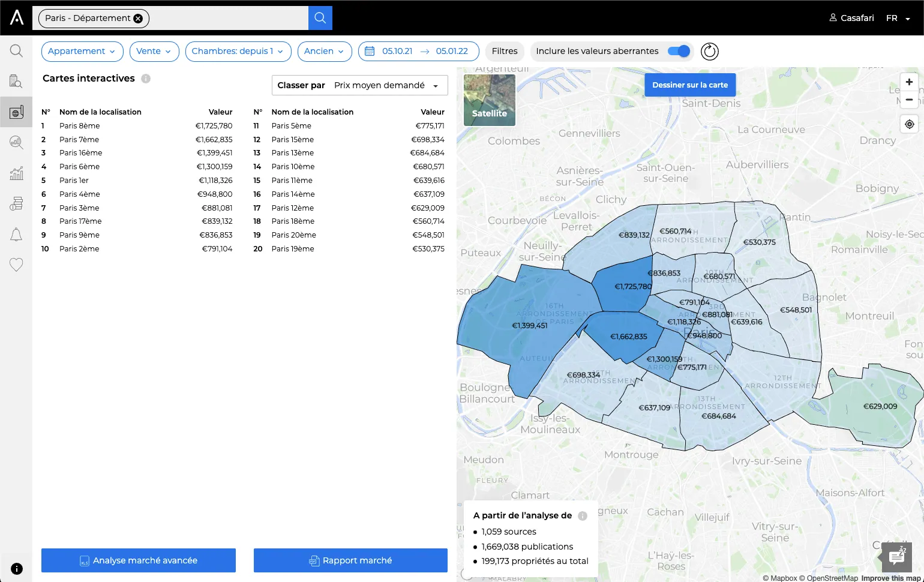Click the XLS icon on Analyse marché avancée
The image size is (924, 582).
click(x=85, y=561)
